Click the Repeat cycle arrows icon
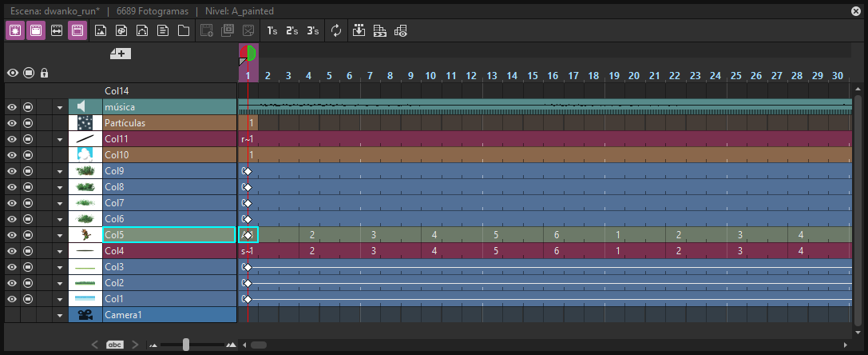868x355 pixels. [x=336, y=30]
